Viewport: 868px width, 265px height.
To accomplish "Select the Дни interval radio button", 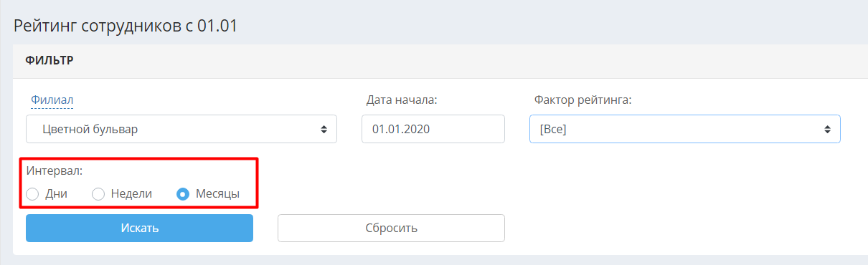I will (x=32, y=194).
